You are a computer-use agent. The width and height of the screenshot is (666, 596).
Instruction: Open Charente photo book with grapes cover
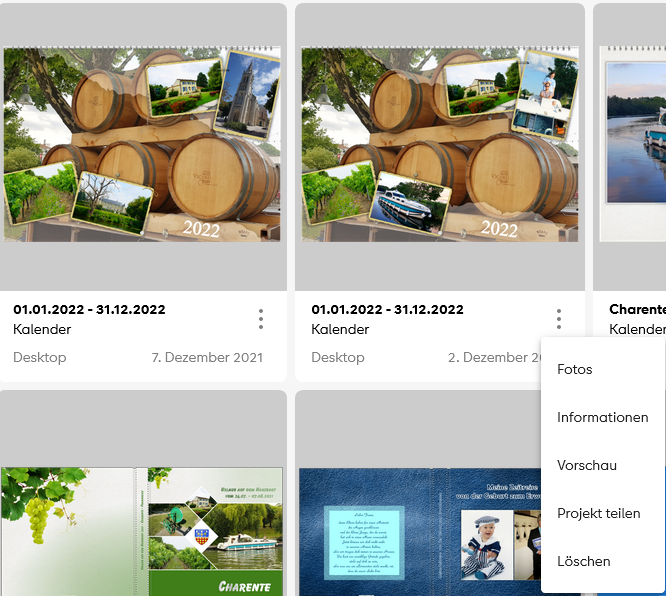tap(142, 531)
